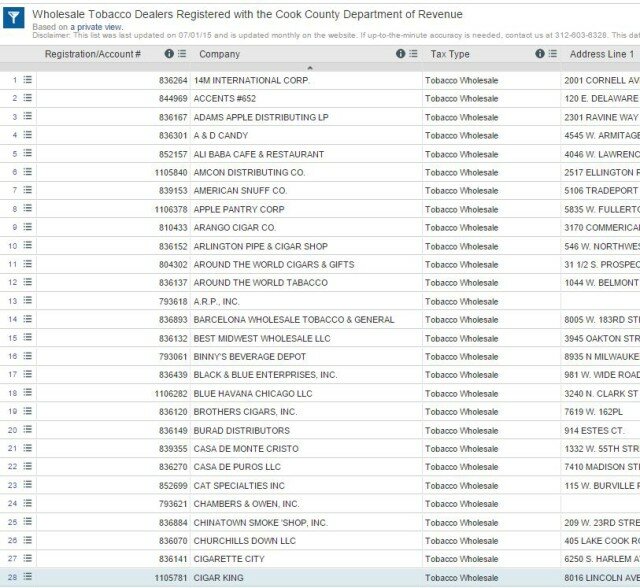Open row menu for CASA DE PUROS LLC
The image size is (640, 588).
pyautogui.click(x=27, y=466)
